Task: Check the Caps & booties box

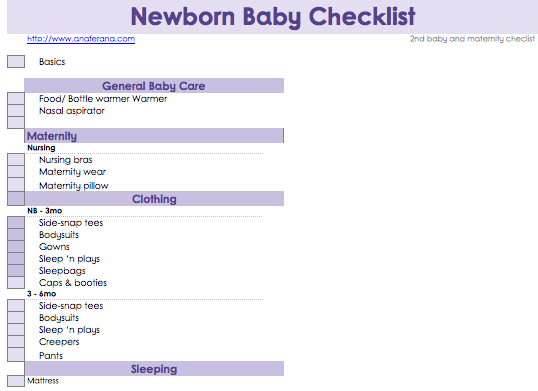Action: (16, 283)
